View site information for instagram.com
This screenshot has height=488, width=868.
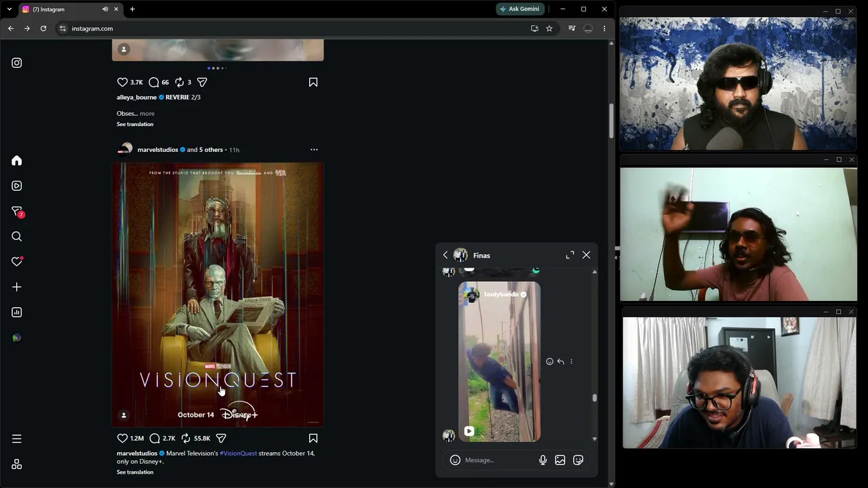point(62,28)
